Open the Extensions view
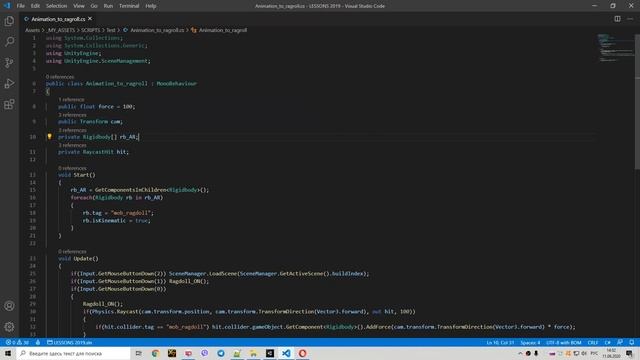Viewport: 640px width, 360px height. (9, 104)
